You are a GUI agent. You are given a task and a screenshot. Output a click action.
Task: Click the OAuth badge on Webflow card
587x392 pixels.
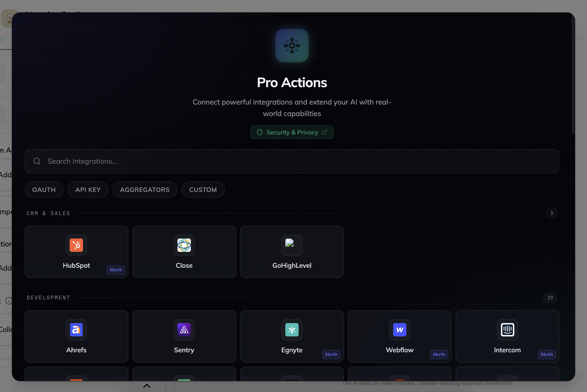(x=439, y=354)
